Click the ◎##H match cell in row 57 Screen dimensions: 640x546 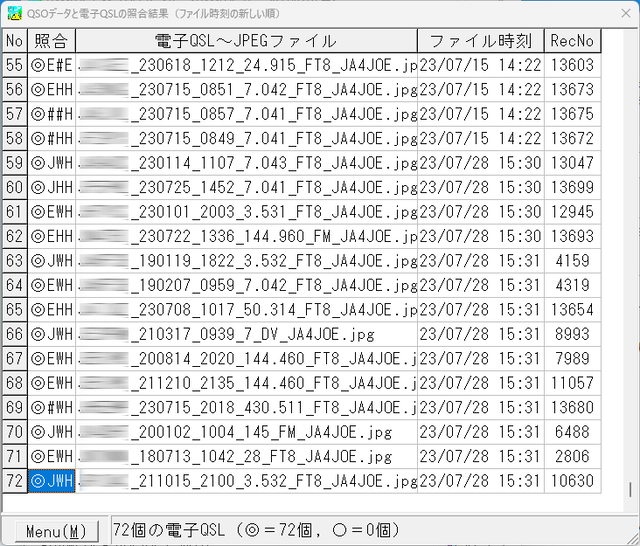(x=51, y=114)
